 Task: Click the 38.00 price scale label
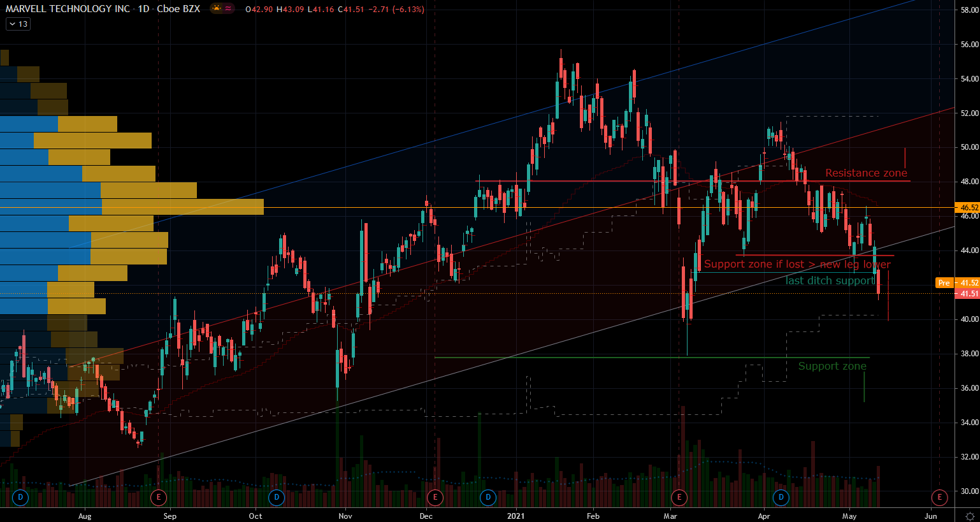(970, 354)
